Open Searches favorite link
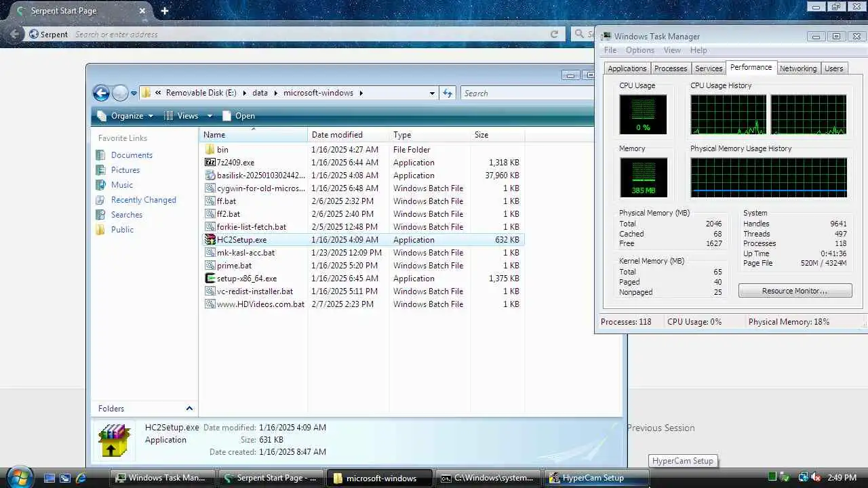 click(x=127, y=215)
